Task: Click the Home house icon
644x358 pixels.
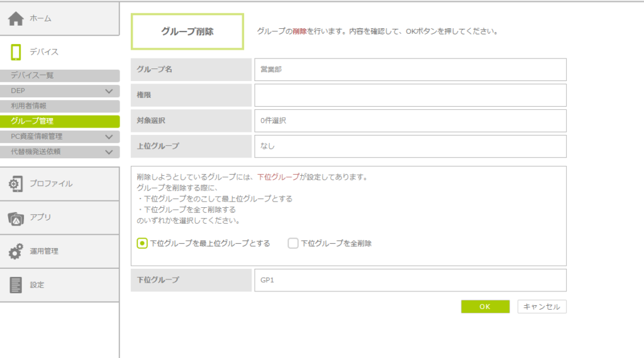Action: [16, 19]
